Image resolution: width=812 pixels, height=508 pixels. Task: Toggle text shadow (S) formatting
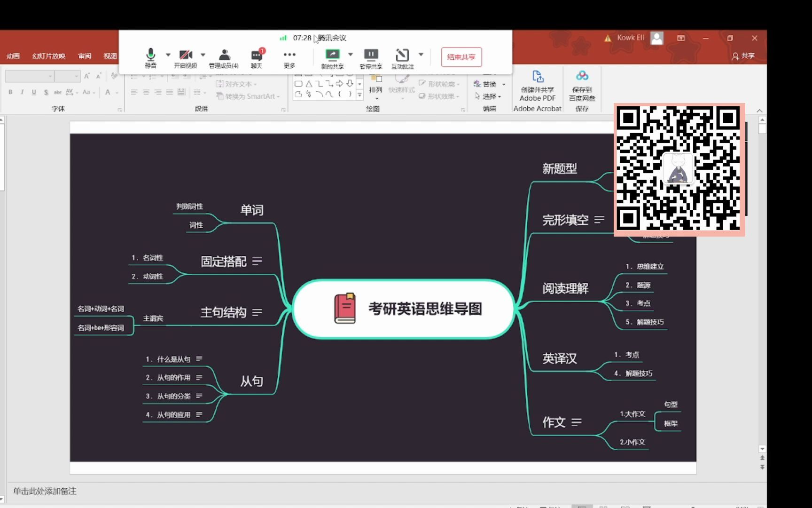46,92
